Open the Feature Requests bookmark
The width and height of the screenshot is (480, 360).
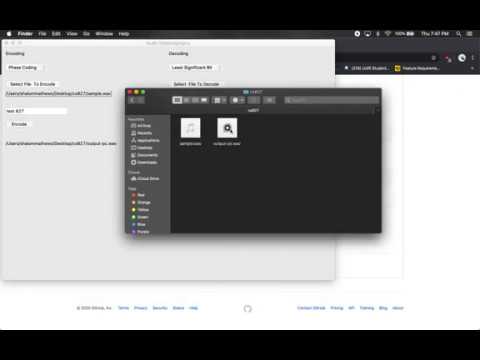(x=417, y=68)
